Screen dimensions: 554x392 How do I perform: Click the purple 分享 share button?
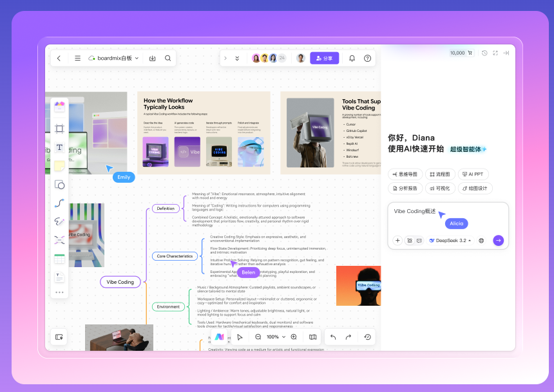(x=324, y=59)
